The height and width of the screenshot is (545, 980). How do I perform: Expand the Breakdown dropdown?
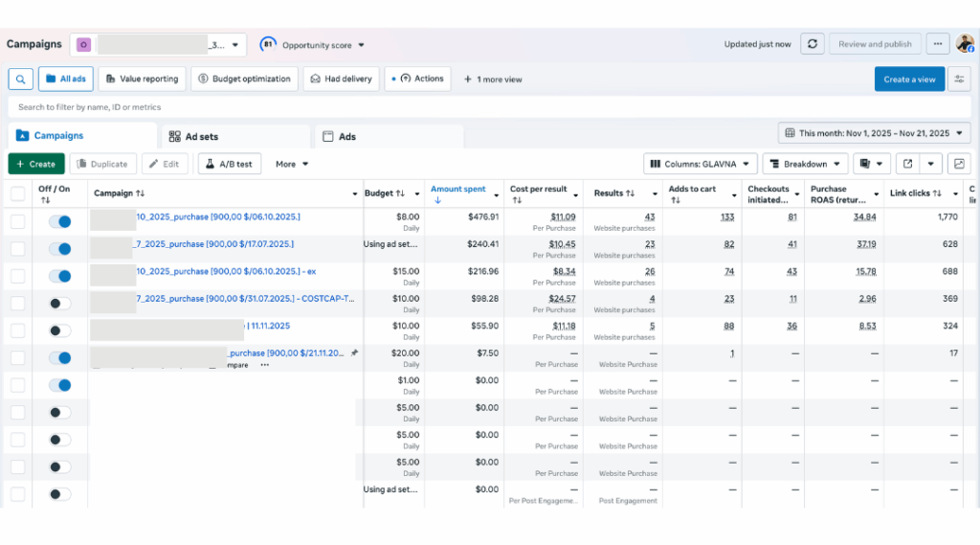pos(805,164)
